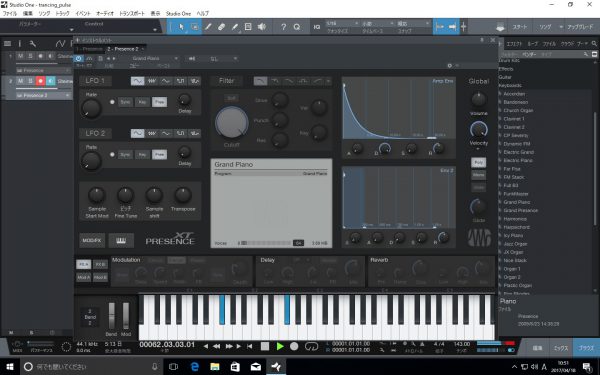This screenshot has height=375, width=600.
Task: Select the eraser tool
Action: coord(221,27)
